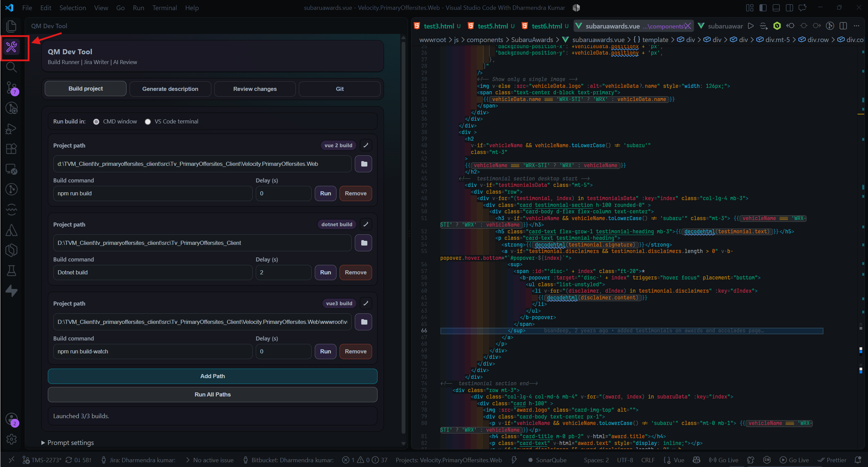This screenshot has width=868, height=467.
Task: Open wwwroot breadcrumb dropdown
Action: coord(432,40)
